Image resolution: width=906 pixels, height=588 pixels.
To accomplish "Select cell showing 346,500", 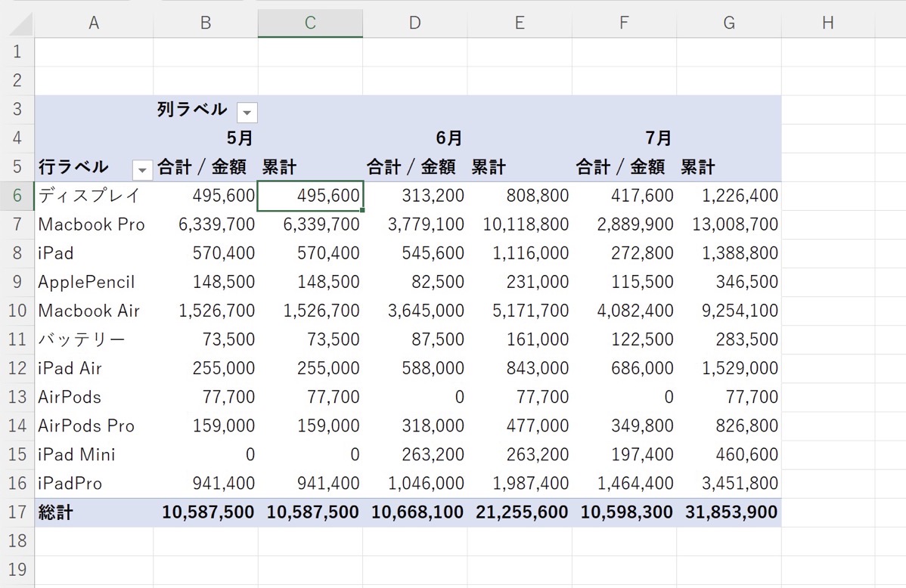I will 728,282.
